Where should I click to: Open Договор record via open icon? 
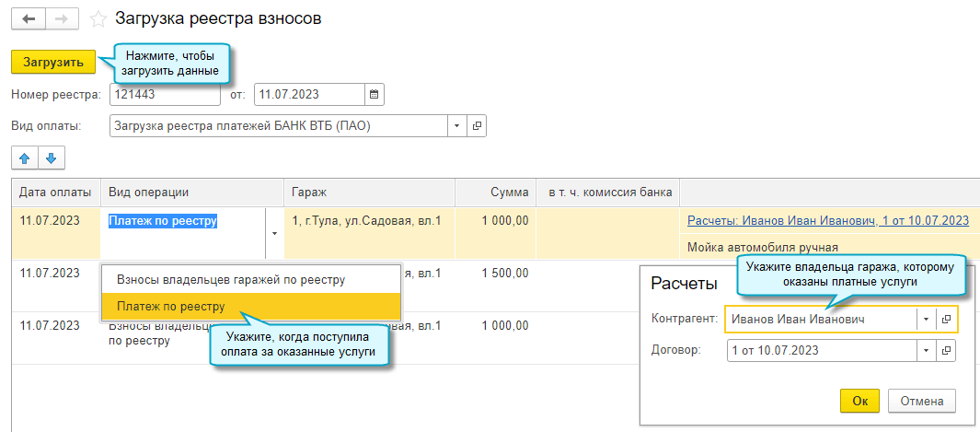[946, 350]
